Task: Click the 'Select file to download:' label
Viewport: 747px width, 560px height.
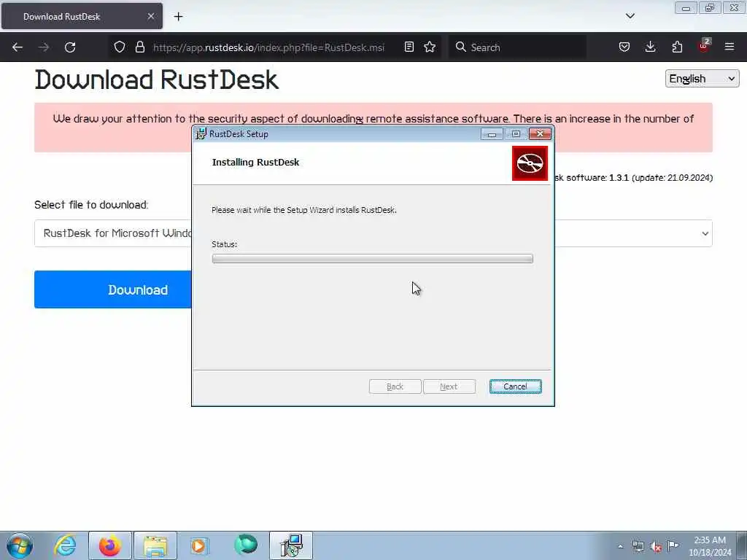Action: pyautogui.click(x=91, y=205)
